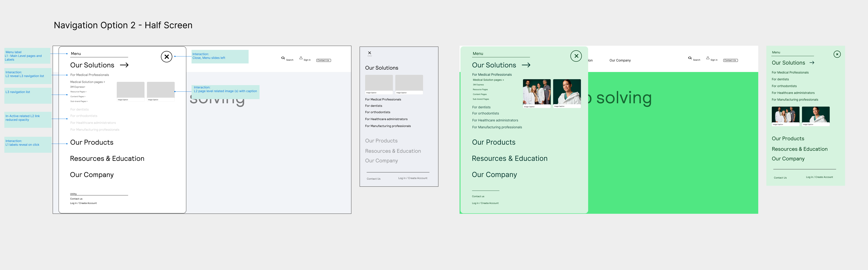Click faded For Healthcare administrators in the wireframe desktop menu
Screen dimensions: 868x270
[93, 123]
